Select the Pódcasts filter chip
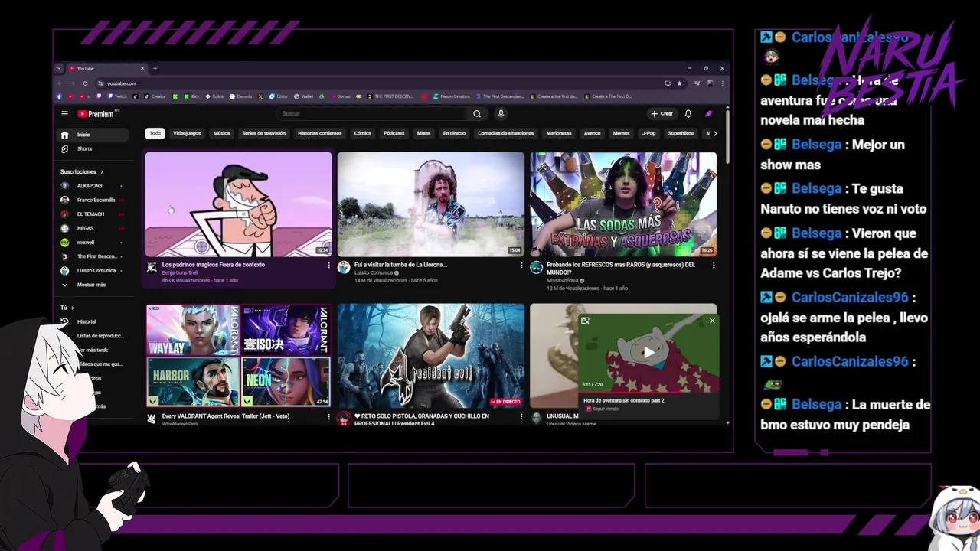The height and width of the screenshot is (551, 980). [x=394, y=133]
